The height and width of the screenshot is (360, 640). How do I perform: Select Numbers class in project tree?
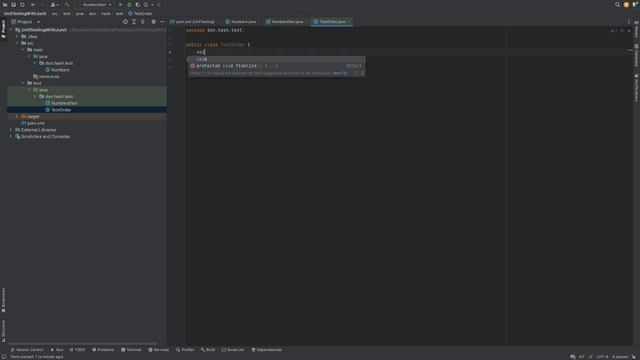[x=57, y=70]
